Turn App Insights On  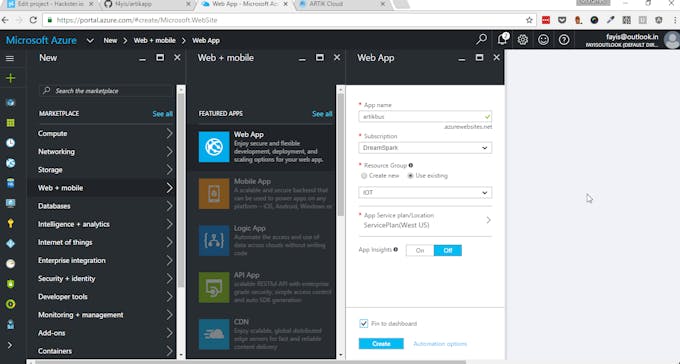[420, 250]
